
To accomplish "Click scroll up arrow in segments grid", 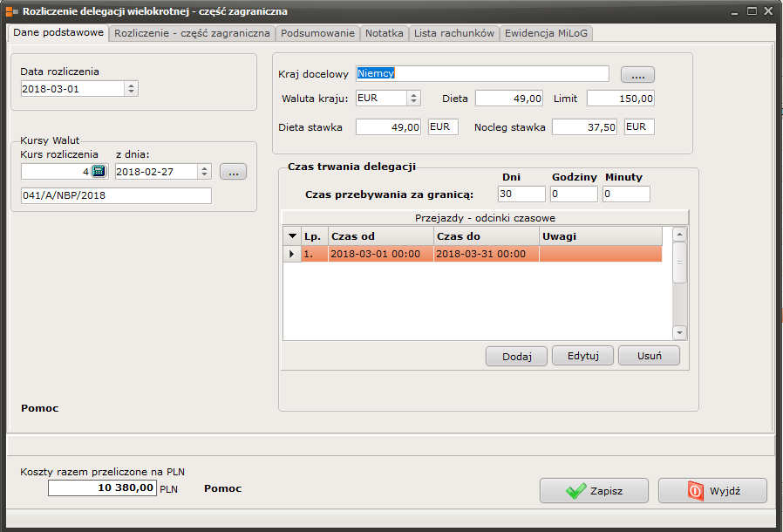I will click(x=679, y=235).
